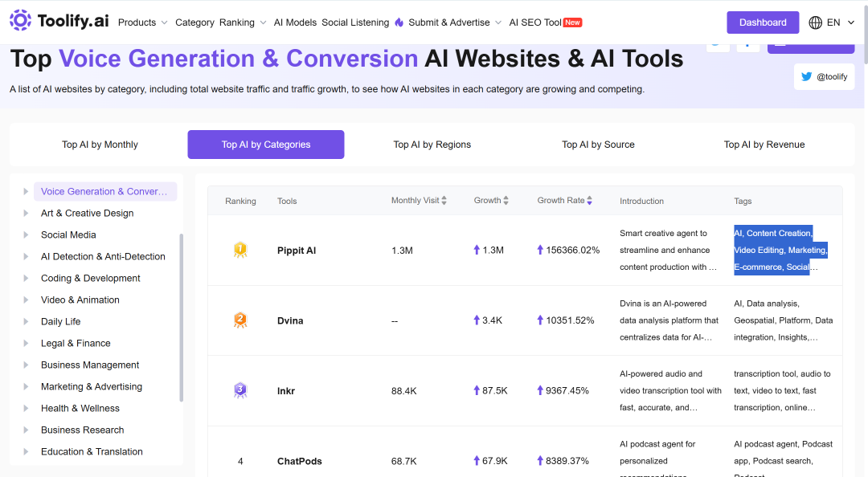Open AI Models in navigation
Viewport: 868px width, 477px height.
pos(295,22)
